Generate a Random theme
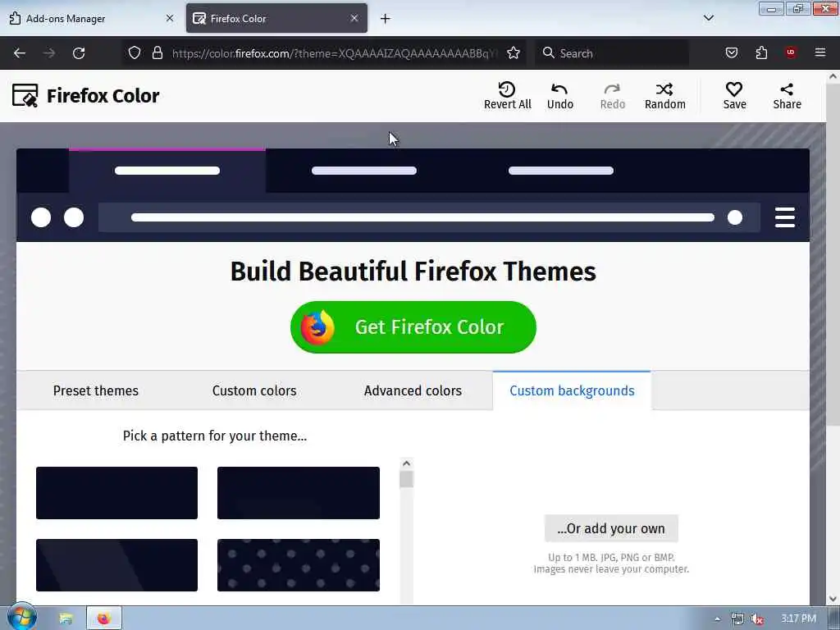This screenshot has height=630, width=840. coord(664,96)
